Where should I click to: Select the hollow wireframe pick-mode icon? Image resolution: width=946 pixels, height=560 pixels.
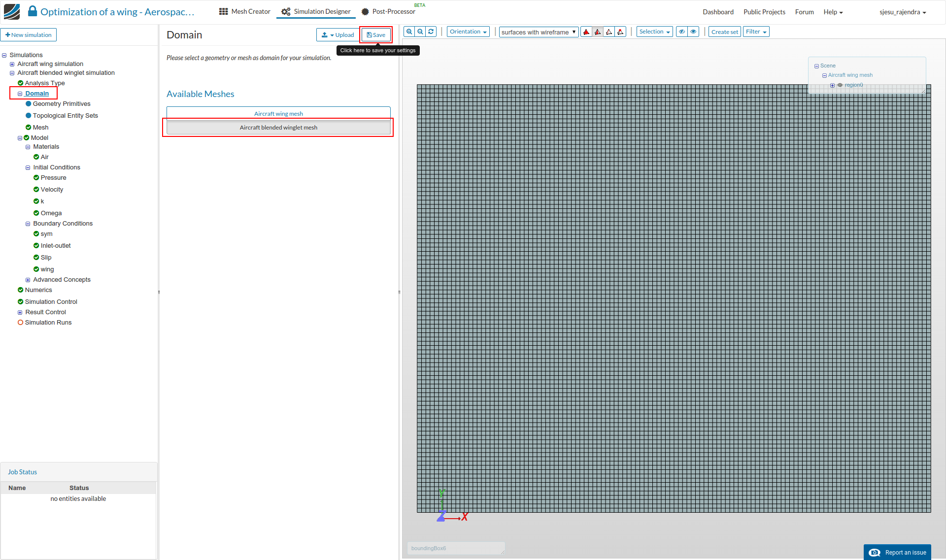pyautogui.click(x=609, y=32)
